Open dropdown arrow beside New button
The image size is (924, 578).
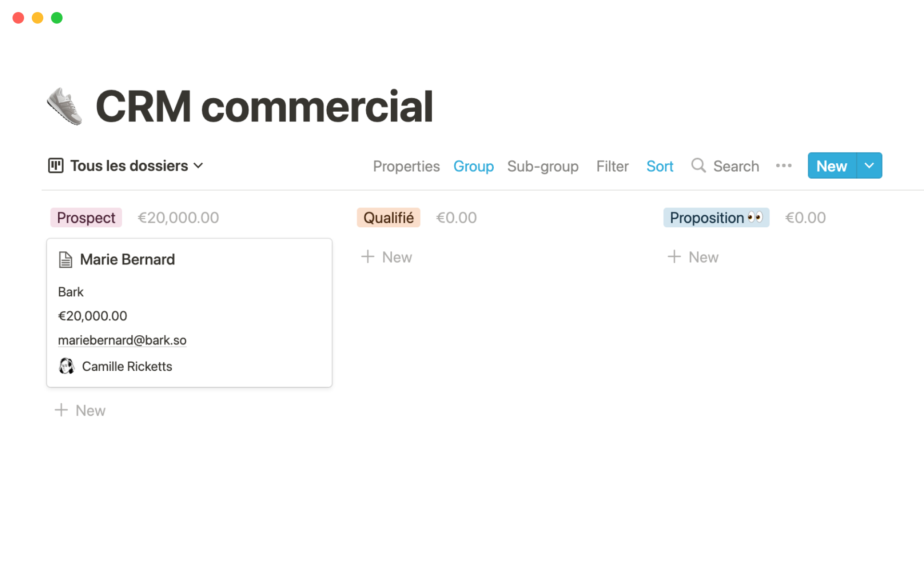coord(869,166)
